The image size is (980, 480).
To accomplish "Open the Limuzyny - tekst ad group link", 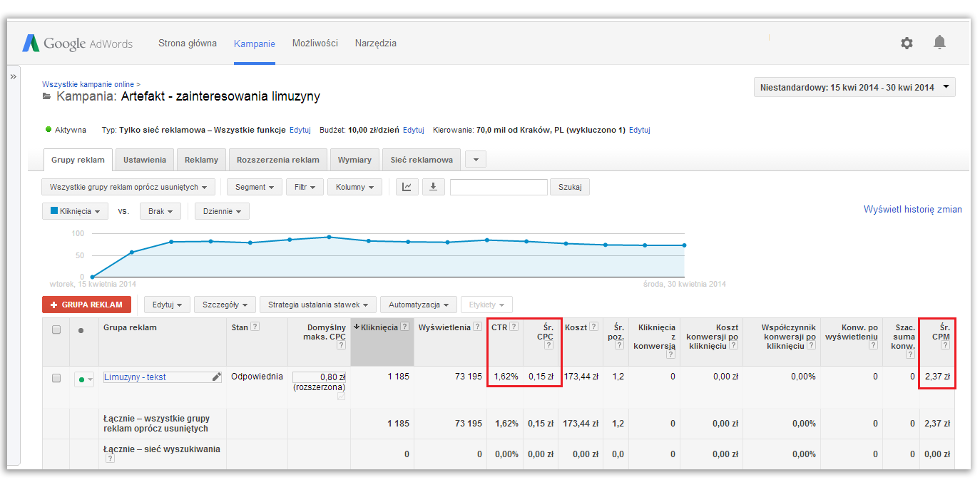I will click(135, 377).
